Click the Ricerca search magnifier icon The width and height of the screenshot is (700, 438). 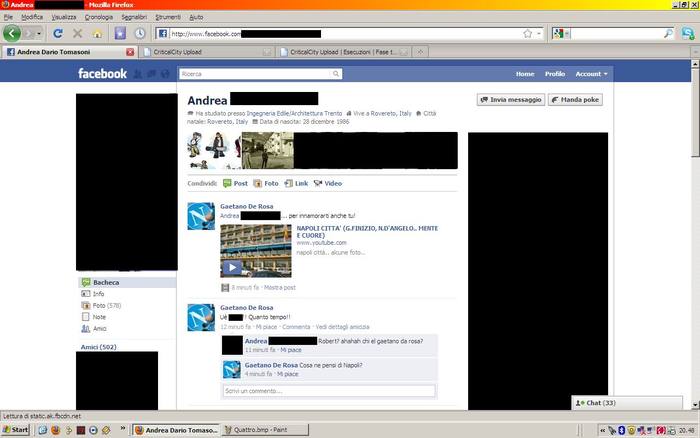336,74
